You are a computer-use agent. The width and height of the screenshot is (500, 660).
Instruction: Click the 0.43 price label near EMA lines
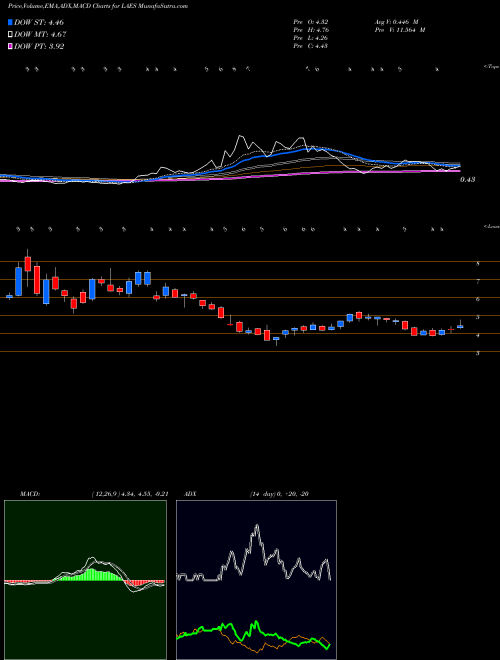coord(467,180)
